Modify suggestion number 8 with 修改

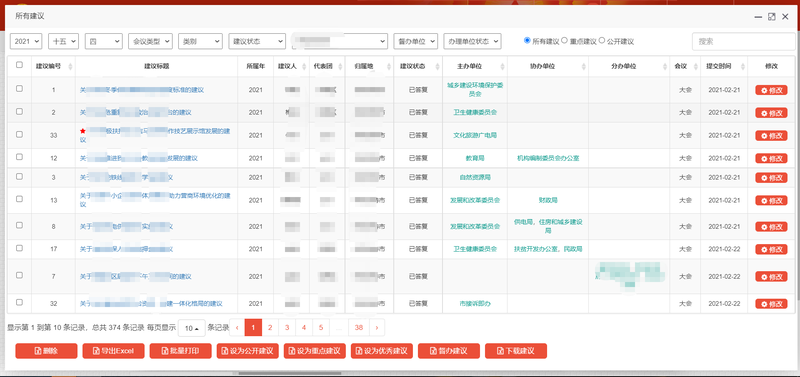[771, 227]
